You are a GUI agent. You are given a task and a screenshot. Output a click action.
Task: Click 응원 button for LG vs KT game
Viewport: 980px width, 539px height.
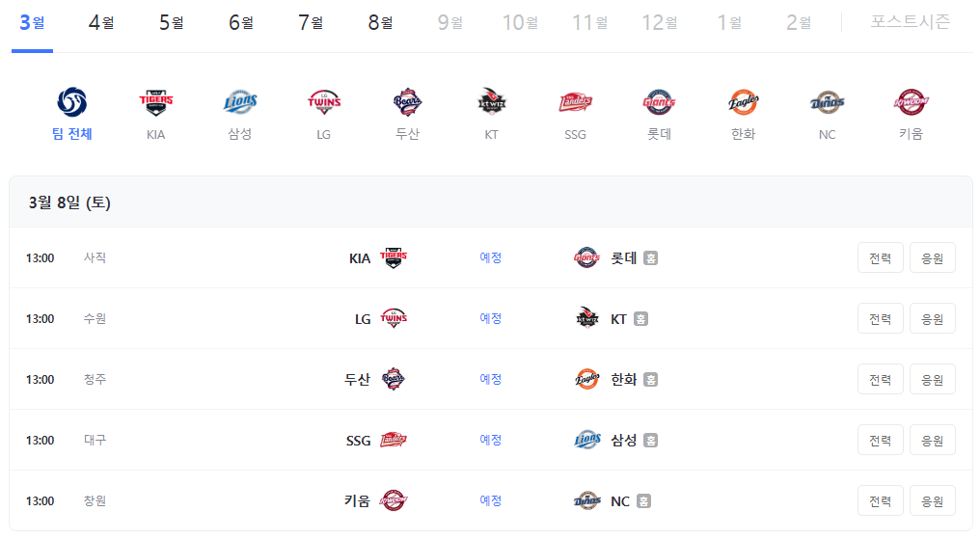[932, 318]
